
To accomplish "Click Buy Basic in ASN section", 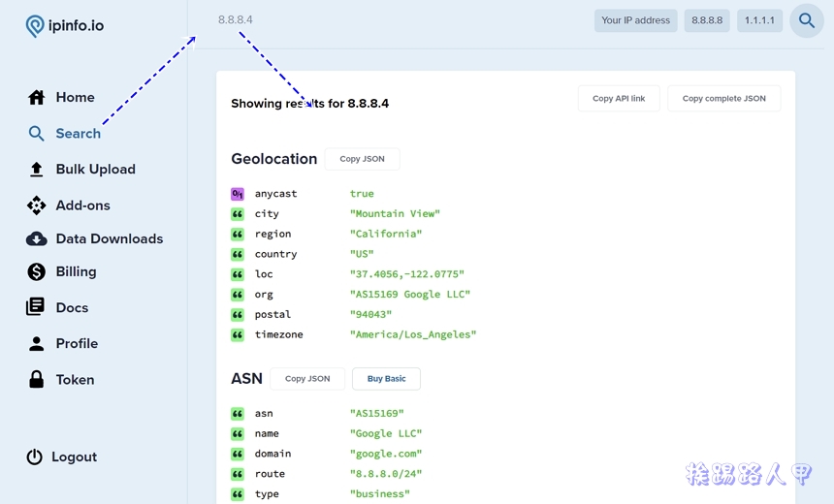I will 386,379.
